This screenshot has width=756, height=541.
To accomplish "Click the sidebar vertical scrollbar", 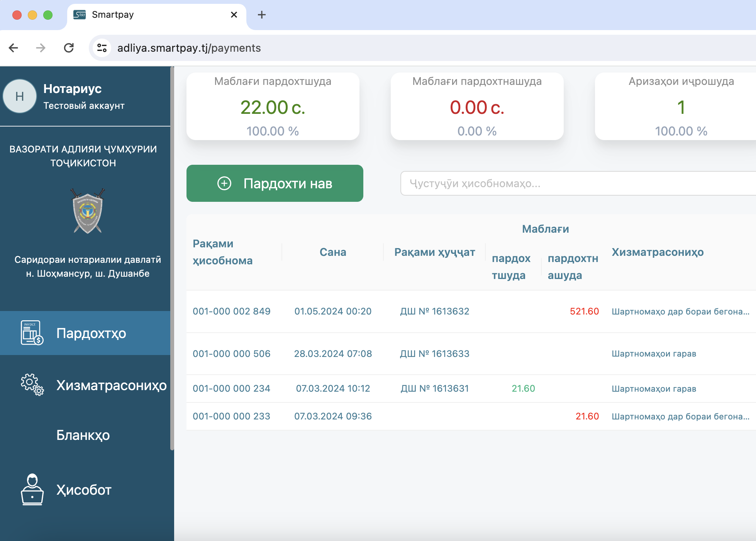I will tap(172, 258).
